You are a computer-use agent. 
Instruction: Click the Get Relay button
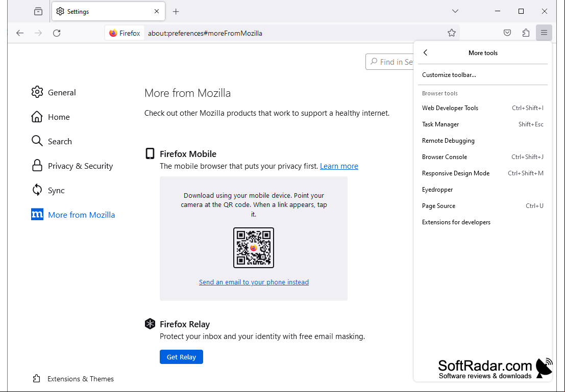[x=181, y=357]
